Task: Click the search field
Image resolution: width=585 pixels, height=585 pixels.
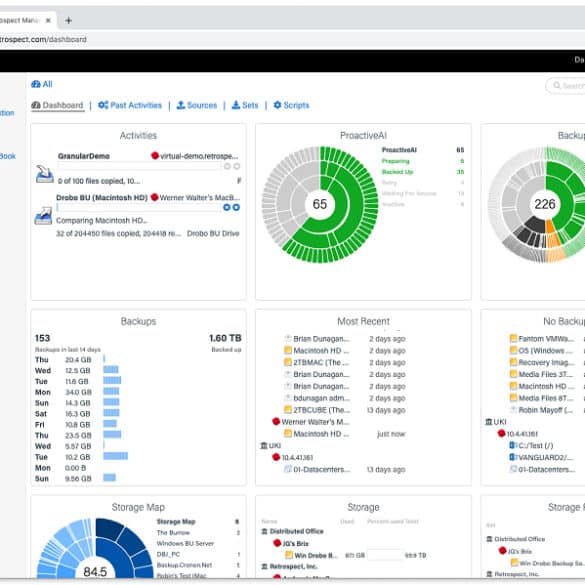Action: click(567, 86)
